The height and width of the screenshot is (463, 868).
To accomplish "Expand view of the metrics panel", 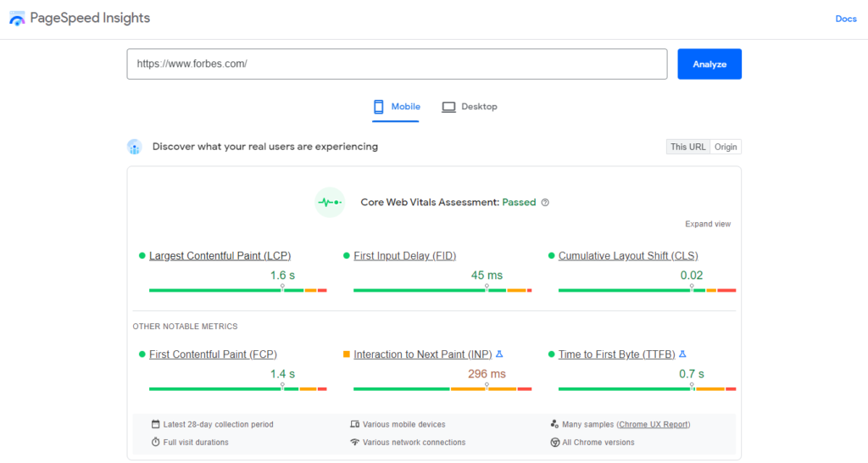I will click(x=708, y=225).
